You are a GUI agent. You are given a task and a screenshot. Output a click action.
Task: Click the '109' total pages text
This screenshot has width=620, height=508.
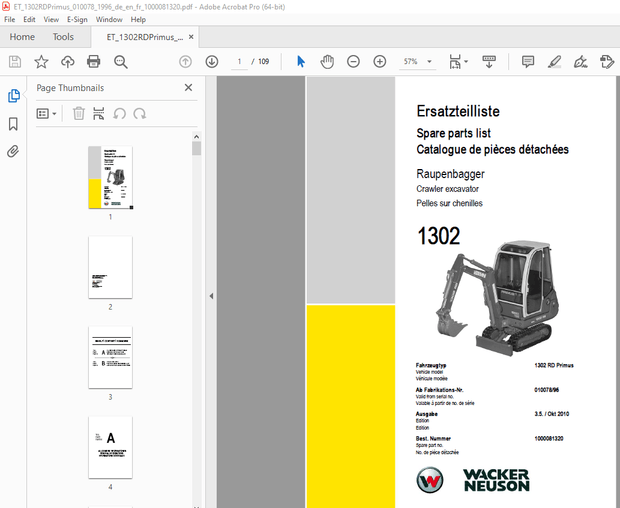click(x=264, y=62)
